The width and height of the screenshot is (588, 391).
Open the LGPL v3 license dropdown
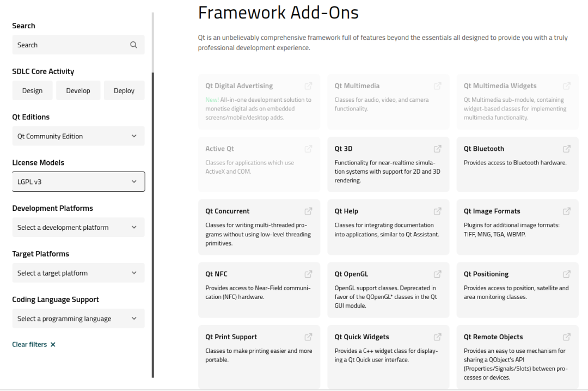[x=78, y=182]
